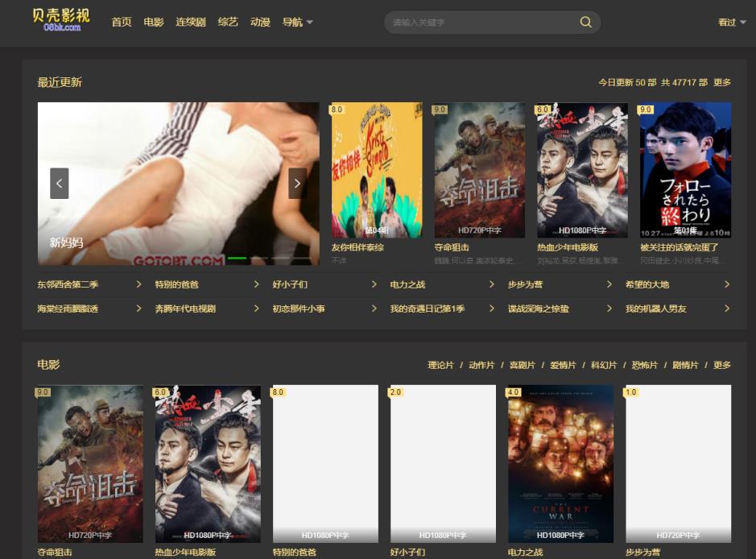This screenshot has width=756, height=559.
Task: Open 被关注的话就完蛋了 poster
Action: pos(685,170)
